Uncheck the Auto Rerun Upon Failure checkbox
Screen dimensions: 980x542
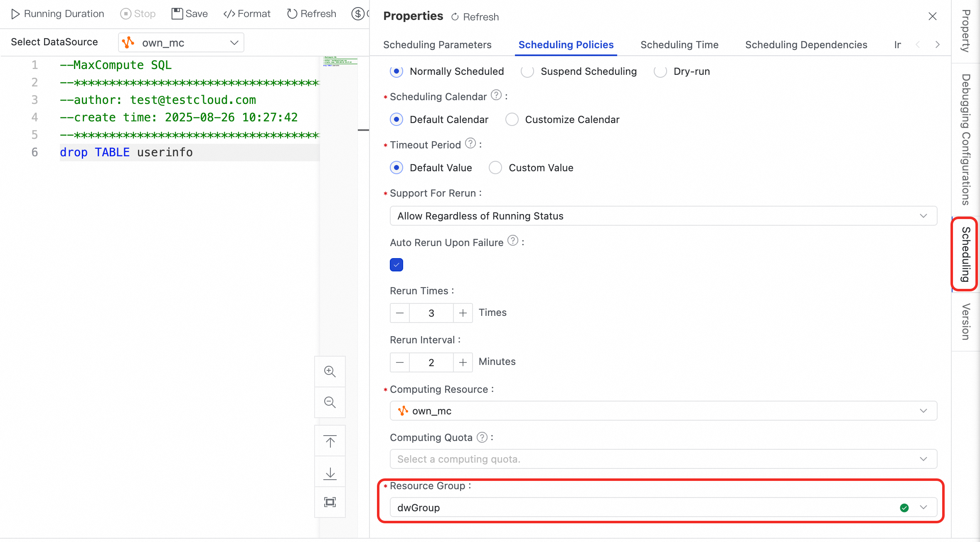(x=396, y=265)
